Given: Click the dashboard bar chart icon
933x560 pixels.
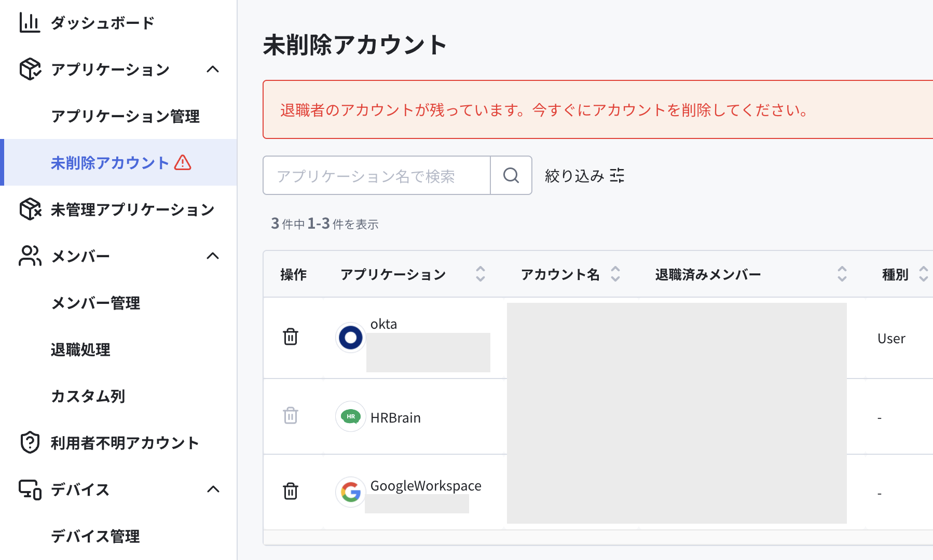Looking at the screenshot, I should point(30,23).
